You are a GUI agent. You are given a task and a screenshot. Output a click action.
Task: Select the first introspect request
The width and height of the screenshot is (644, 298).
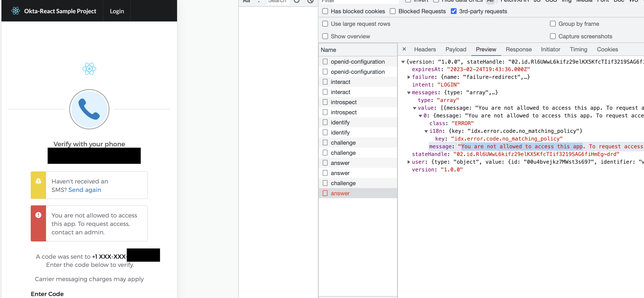click(358, 102)
